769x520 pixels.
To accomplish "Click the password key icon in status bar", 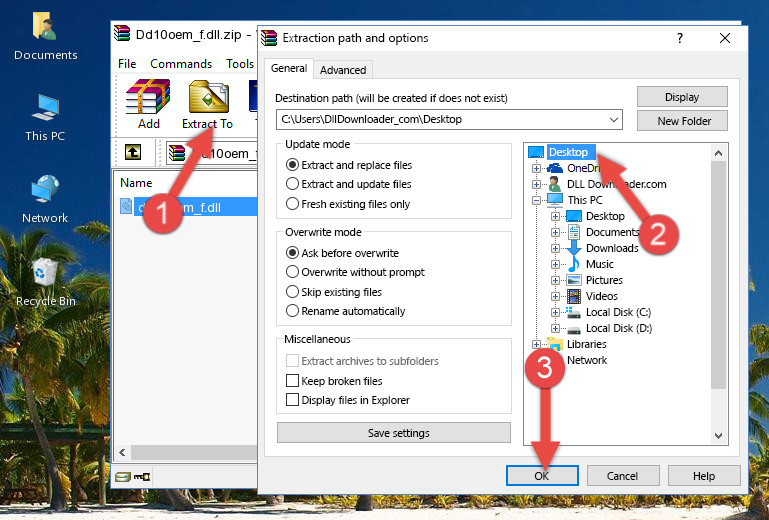I will (x=142, y=476).
